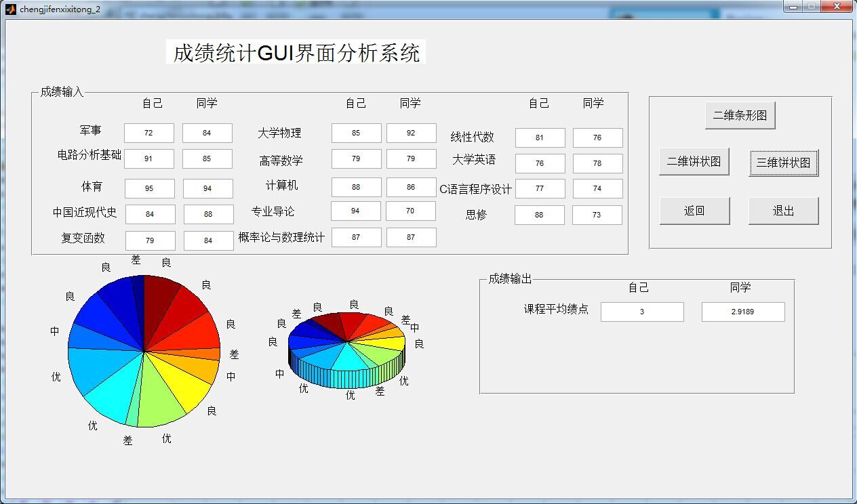The image size is (857, 504).
Task: Select 计算机 own score field
Action: click(x=357, y=187)
